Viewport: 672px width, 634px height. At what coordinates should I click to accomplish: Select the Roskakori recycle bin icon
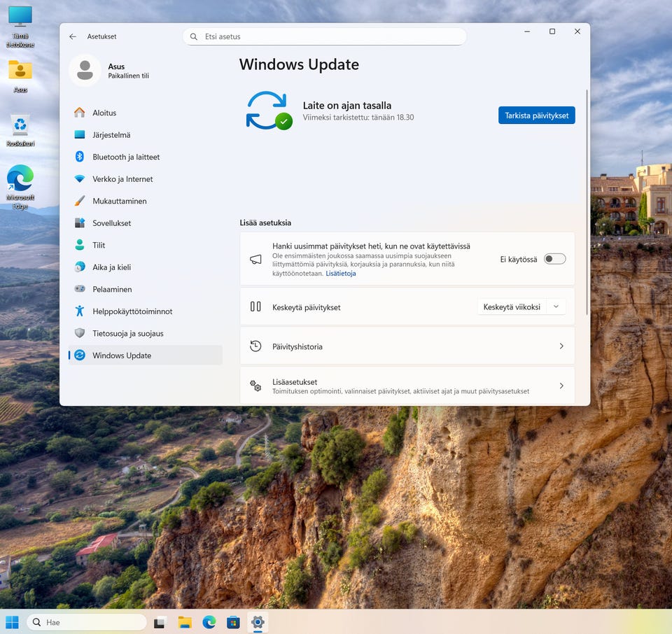point(20,131)
